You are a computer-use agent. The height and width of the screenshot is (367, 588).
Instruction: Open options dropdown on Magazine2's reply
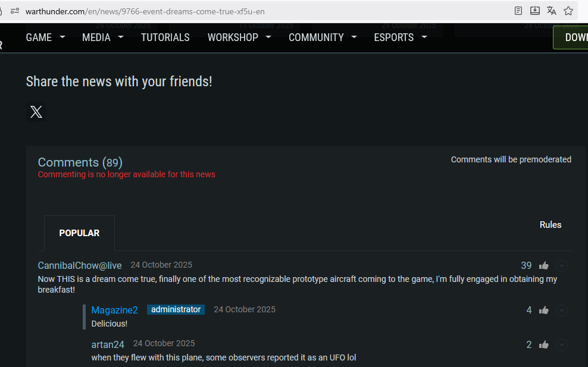(x=561, y=310)
